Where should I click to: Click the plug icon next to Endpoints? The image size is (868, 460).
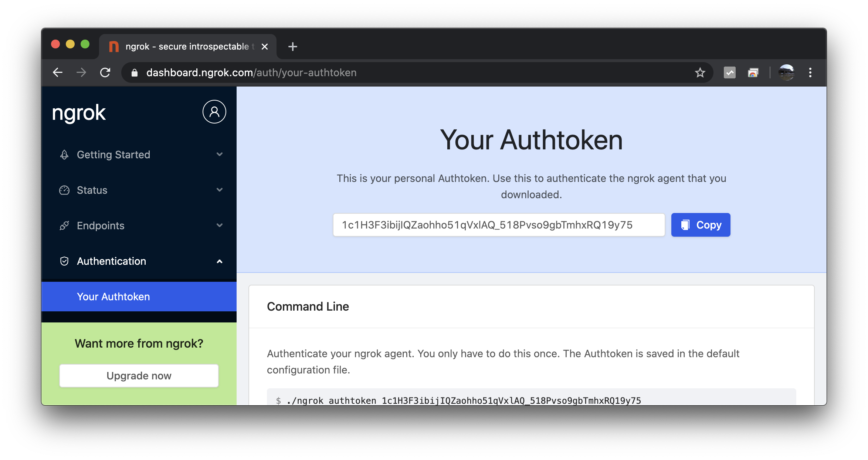(x=64, y=226)
